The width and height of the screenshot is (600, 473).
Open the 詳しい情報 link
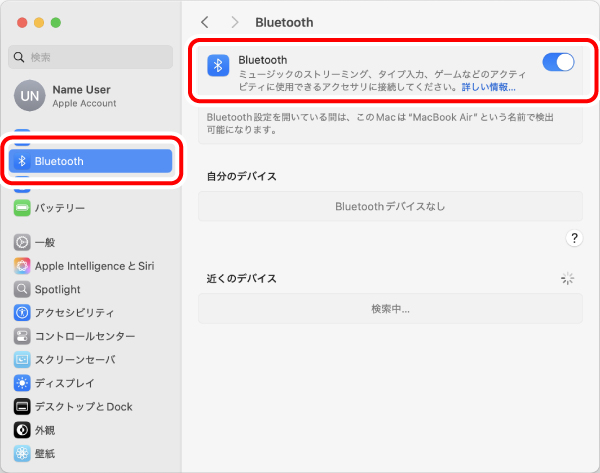tap(488, 88)
